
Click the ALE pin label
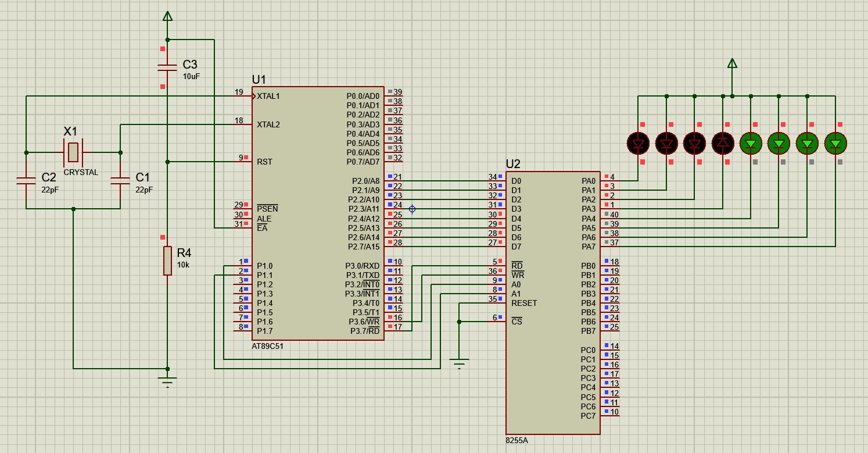tap(264, 219)
